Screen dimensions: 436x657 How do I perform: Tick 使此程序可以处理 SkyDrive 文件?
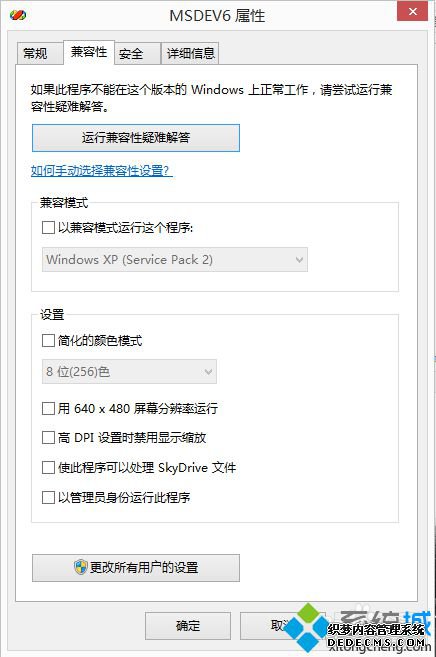(x=48, y=467)
